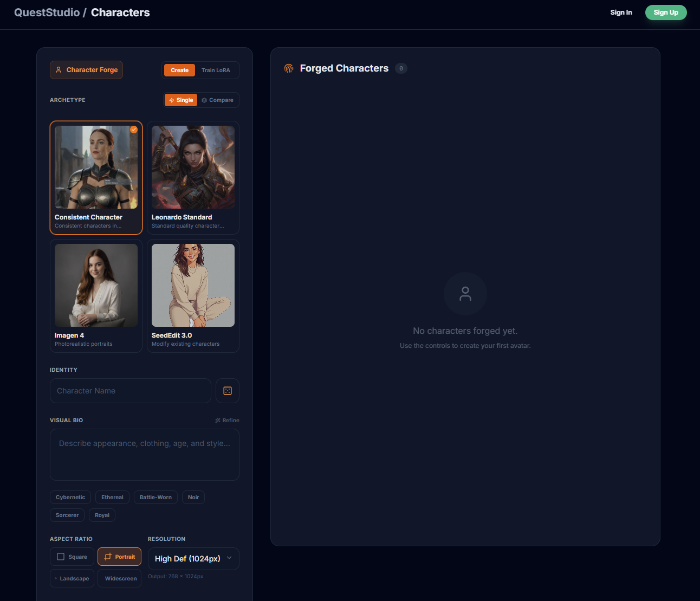Click the avatar placeholder icon in empty state
Image resolution: width=700 pixels, height=601 pixels.
(x=465, y=294)
